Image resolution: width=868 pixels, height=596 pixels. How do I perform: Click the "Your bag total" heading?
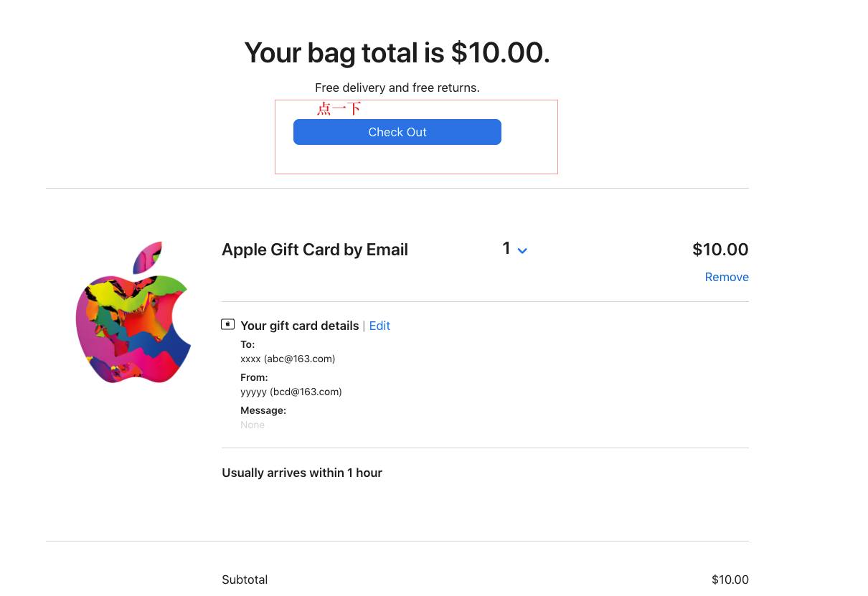pyautogui.click(x=397, y=53)
